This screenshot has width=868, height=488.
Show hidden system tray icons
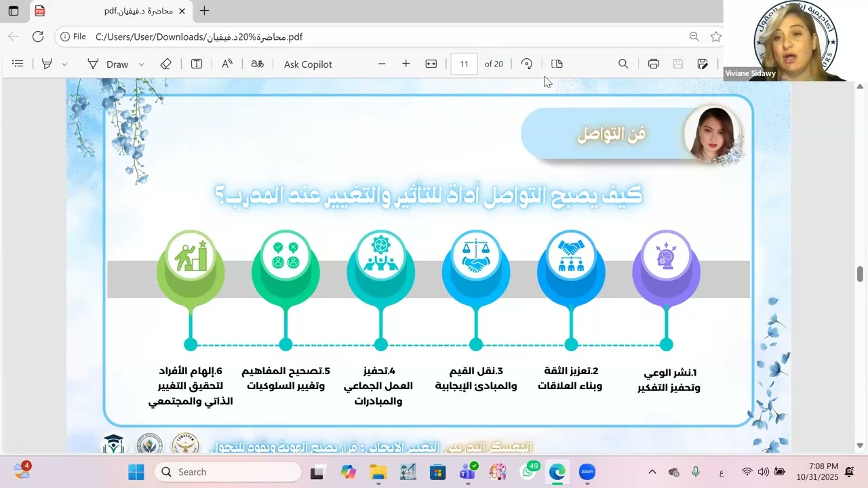pos(652,472)
